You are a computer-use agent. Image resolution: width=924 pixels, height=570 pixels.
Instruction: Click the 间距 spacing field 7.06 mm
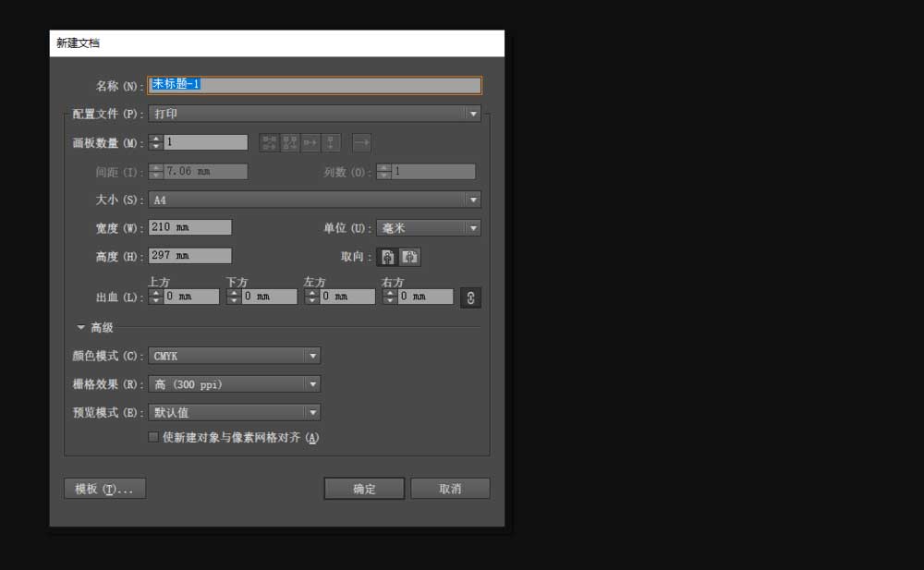[x=205, y=172]
